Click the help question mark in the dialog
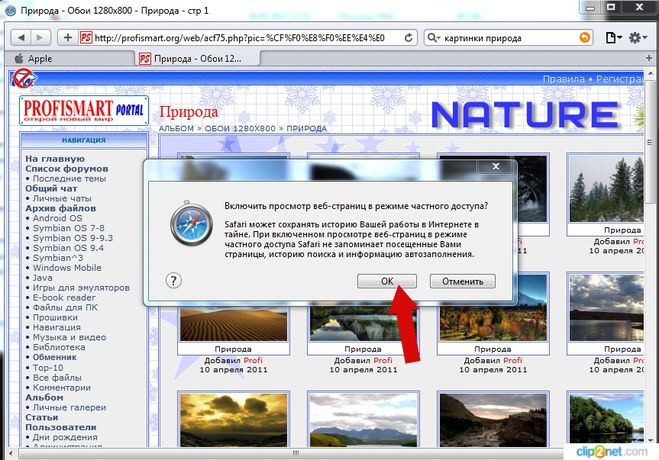The height and width of the screenshot is (460, 659). [174, 280]
